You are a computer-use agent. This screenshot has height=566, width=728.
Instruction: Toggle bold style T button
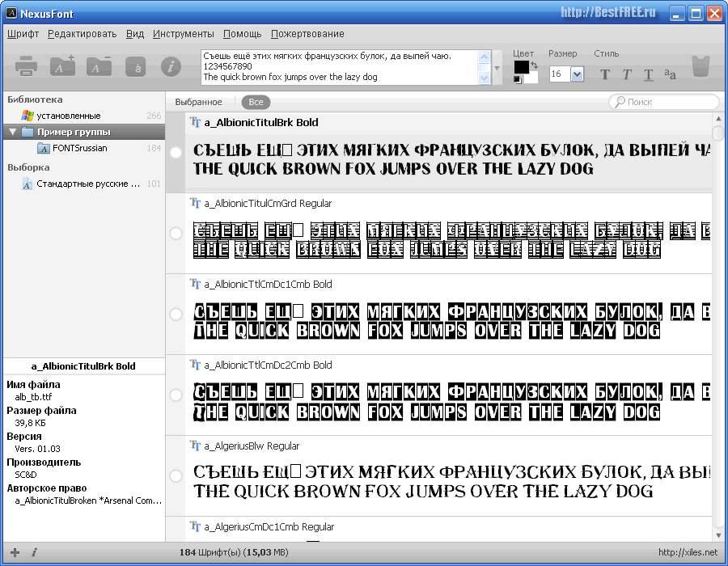pos(604,74)
